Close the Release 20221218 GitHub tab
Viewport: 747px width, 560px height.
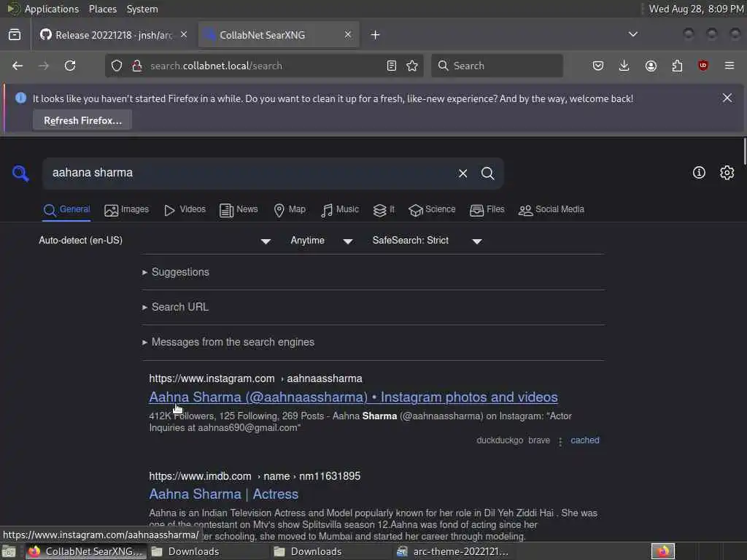[x=184, y=35]
